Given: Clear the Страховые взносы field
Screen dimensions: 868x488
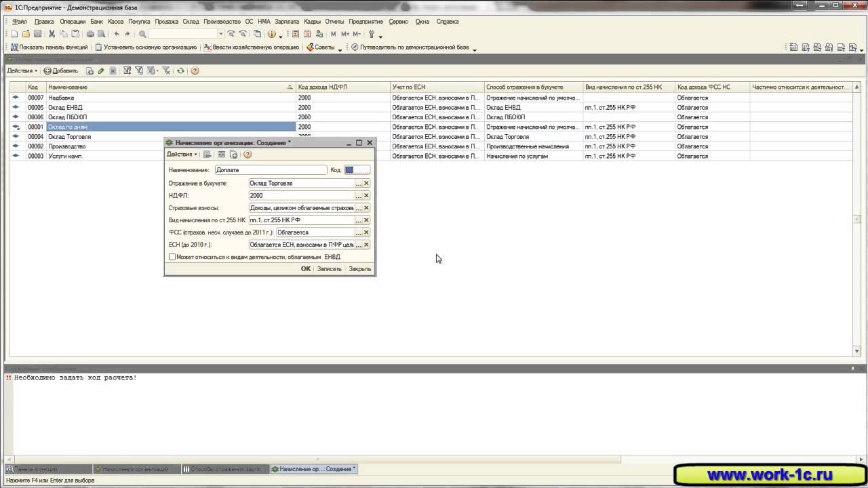Looking at the screenshot, I should point(366,207).
